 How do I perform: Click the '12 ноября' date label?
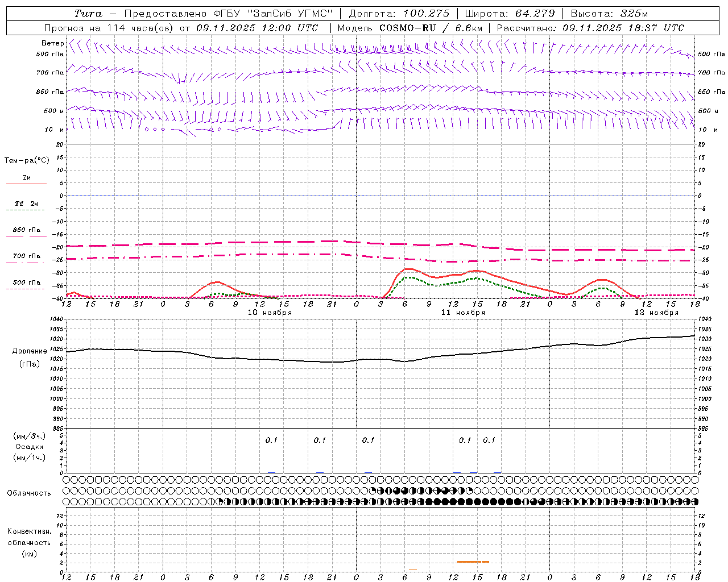(656, 313)
